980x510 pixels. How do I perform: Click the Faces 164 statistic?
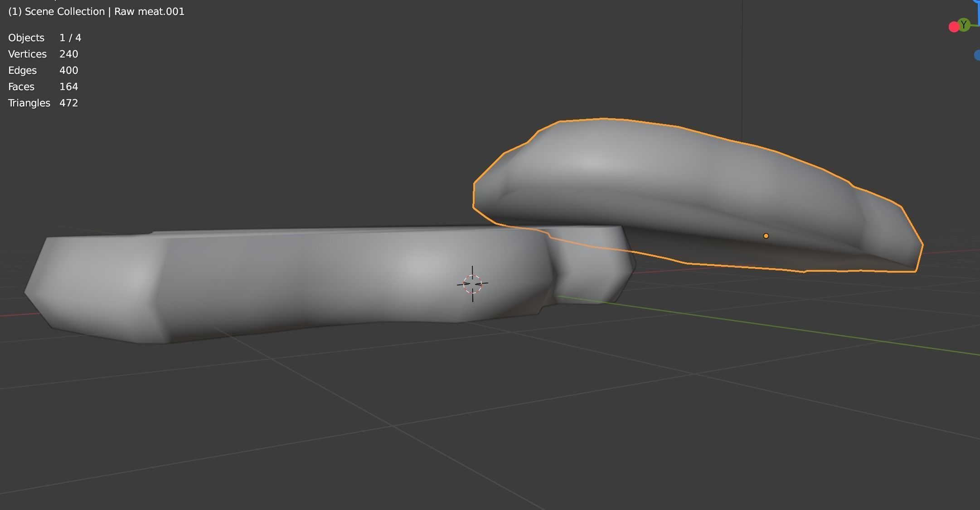[x=43, y=87]
